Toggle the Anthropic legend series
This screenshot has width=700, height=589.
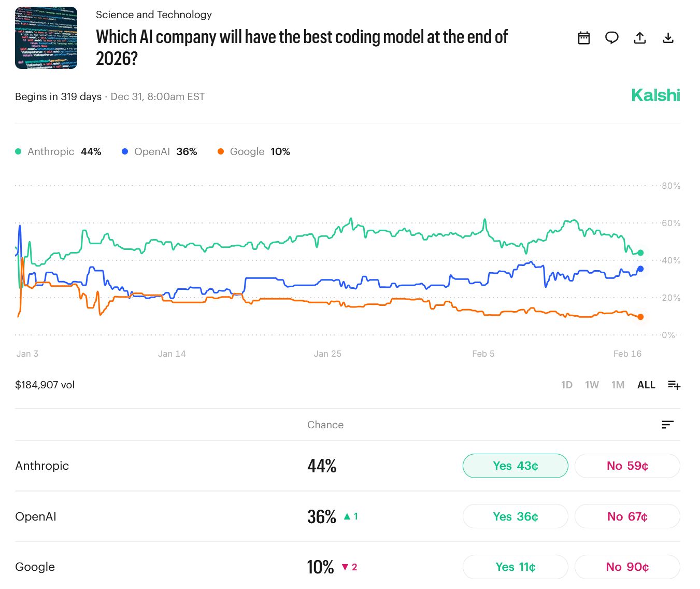[51, 151]
